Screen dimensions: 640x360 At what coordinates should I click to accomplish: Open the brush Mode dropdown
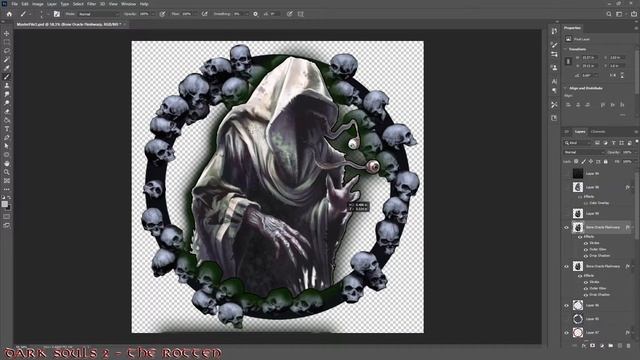[x=98, y=14]
